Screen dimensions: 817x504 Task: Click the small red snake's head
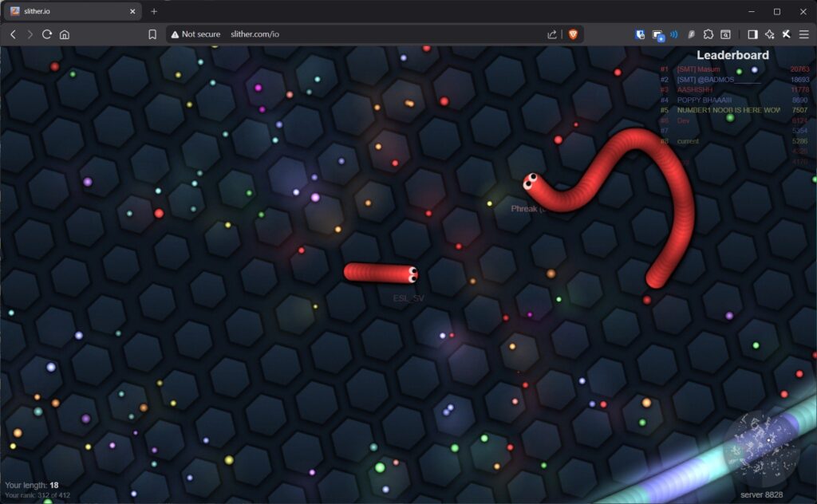pos(411,274)
